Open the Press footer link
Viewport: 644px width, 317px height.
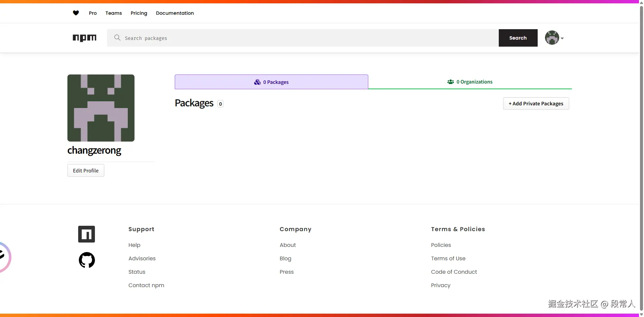coord(287,272)
